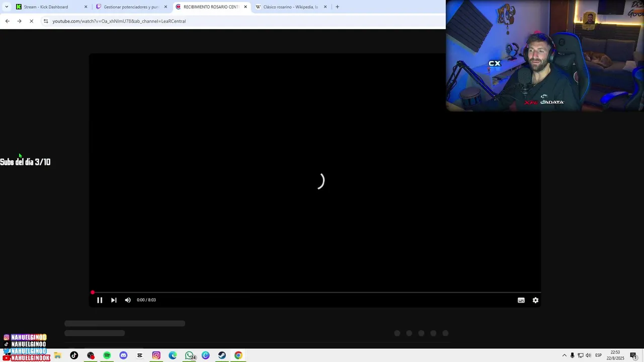Open Microsoft Edge from the taskbar
Viewport: 644px width, 362px height.
(x=173, y=355)
